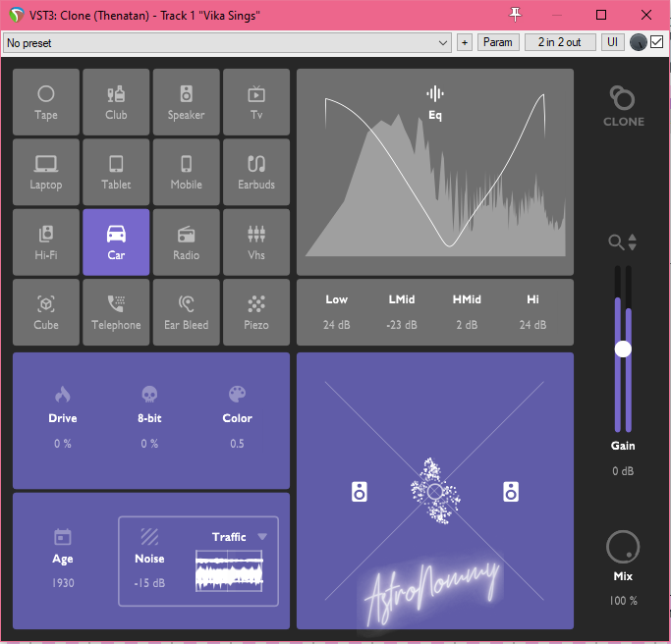Pick the Mobile device preset
671x644 pixels.
click(x=186, y=173)
